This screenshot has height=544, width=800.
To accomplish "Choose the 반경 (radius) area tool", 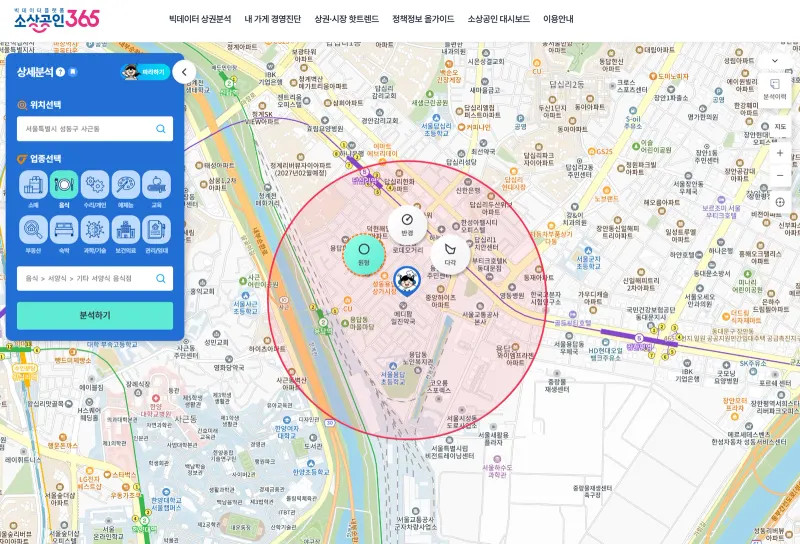I will [407, 225].
